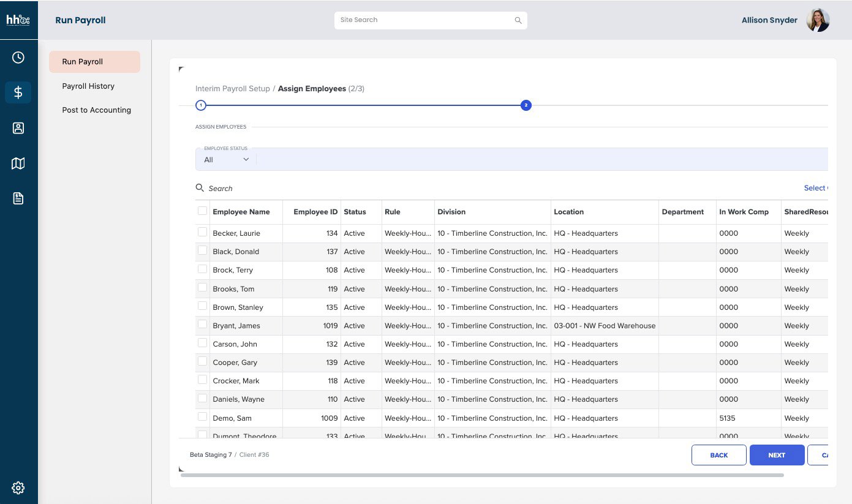Screen dimensions: 852x504
Task: Select the dollar sign payroll icon in sidebar
Action: coord(18,92)
